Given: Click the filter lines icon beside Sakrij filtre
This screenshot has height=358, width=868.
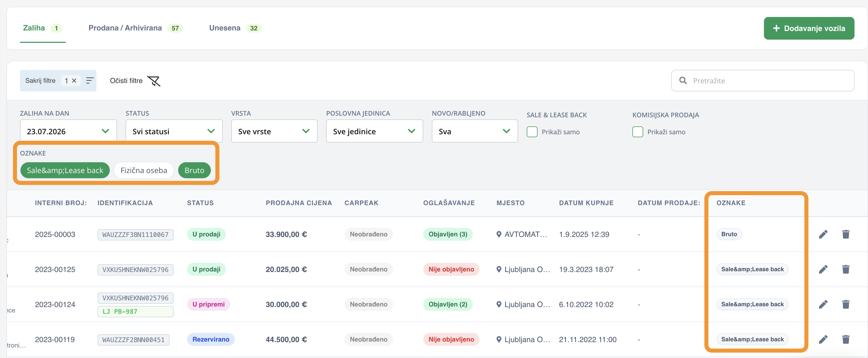Looking at the screenshot, I should coord(89,81).
